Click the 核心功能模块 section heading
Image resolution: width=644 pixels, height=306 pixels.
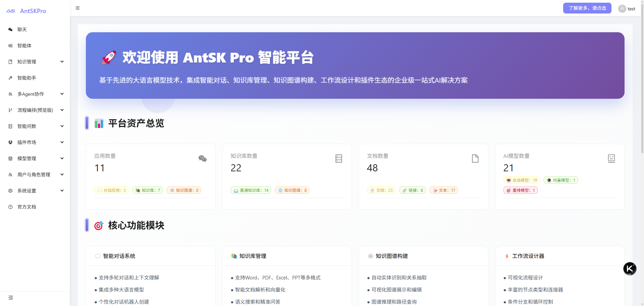click(x=136, y=225)
